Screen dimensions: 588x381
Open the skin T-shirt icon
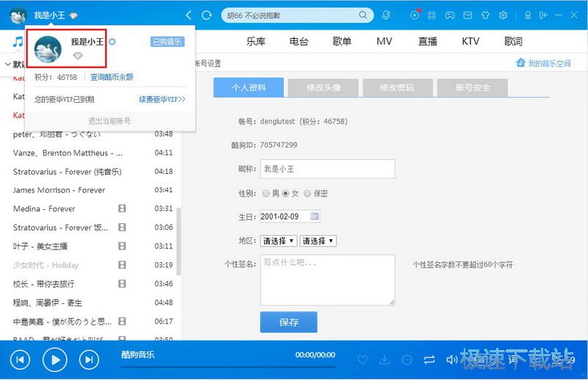click(485, 15)
